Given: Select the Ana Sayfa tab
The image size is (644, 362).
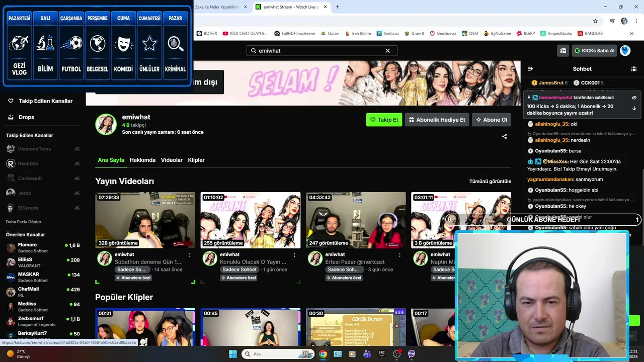Looking at the screenshot, I should (111, 160).
